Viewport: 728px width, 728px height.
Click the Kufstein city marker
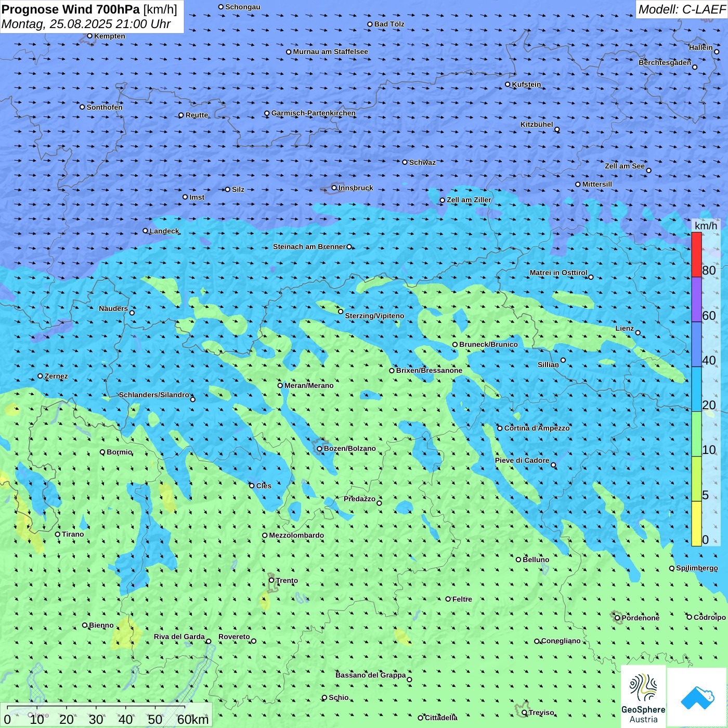(508, 84)
